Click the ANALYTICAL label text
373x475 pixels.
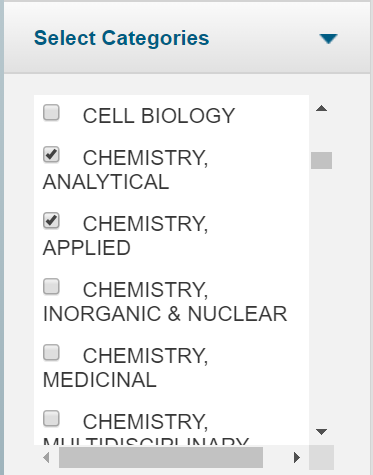point(106,182)
